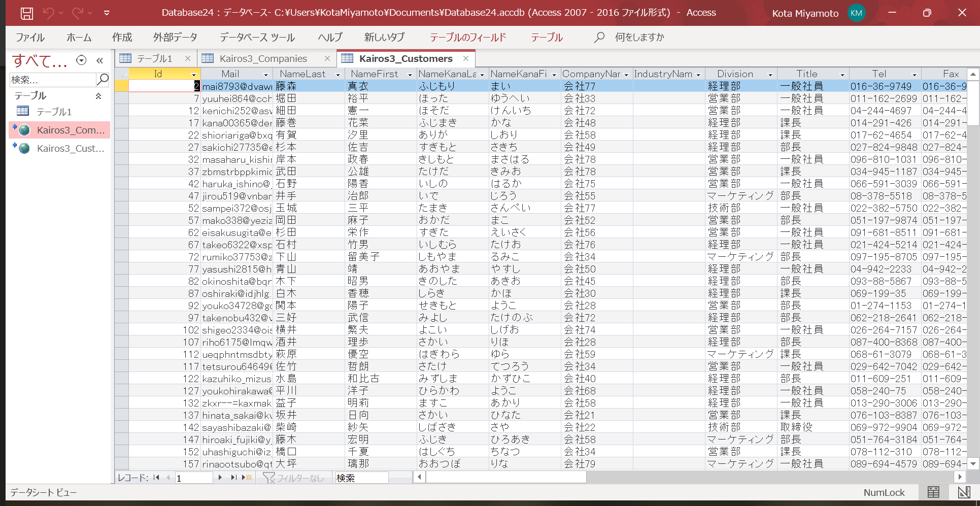Image resolution: width=980 pixels, height=506 pixels.
Task: Click the Redo arrow icon
Action: point(78,13)
